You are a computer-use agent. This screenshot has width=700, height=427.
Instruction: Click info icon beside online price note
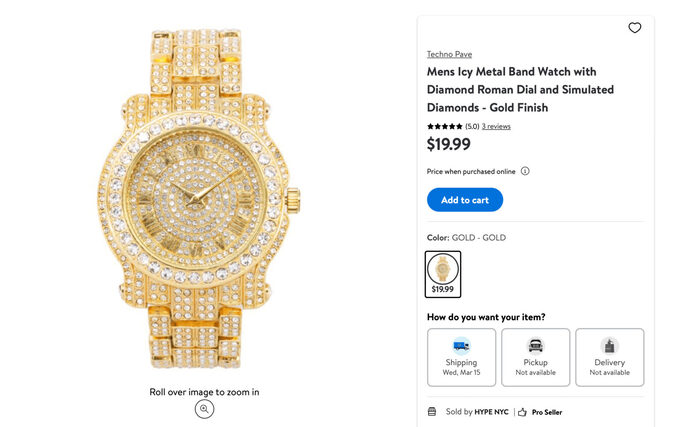[x=525, y=171]
